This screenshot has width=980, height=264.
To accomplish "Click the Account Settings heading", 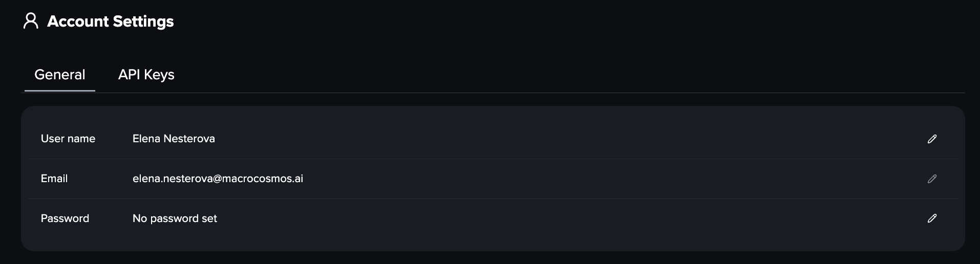I will click(x=111, y=21).
